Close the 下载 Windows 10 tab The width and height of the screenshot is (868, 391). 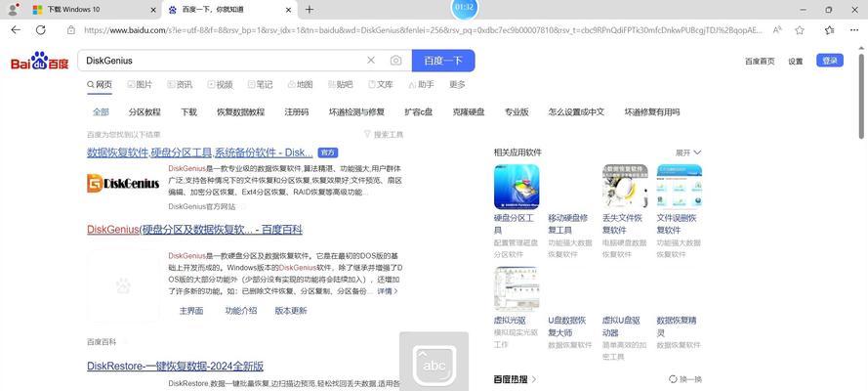click(x=153, y=10)
